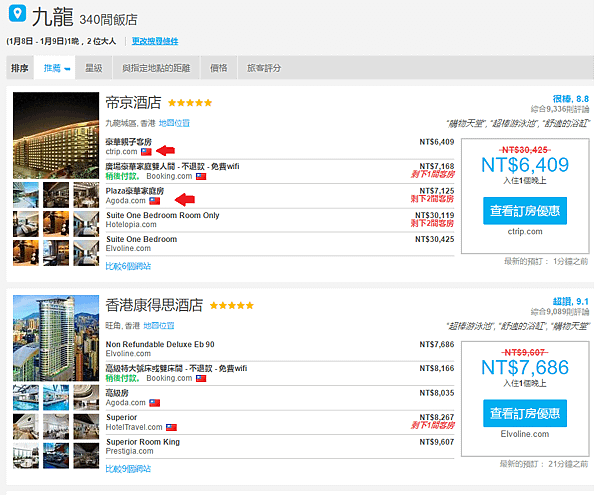Image resolution: width=600 pixels, height=495 pixels.
Task: Open first small thumbnail under 帝京酒店 photo
Action: (26, 195)
